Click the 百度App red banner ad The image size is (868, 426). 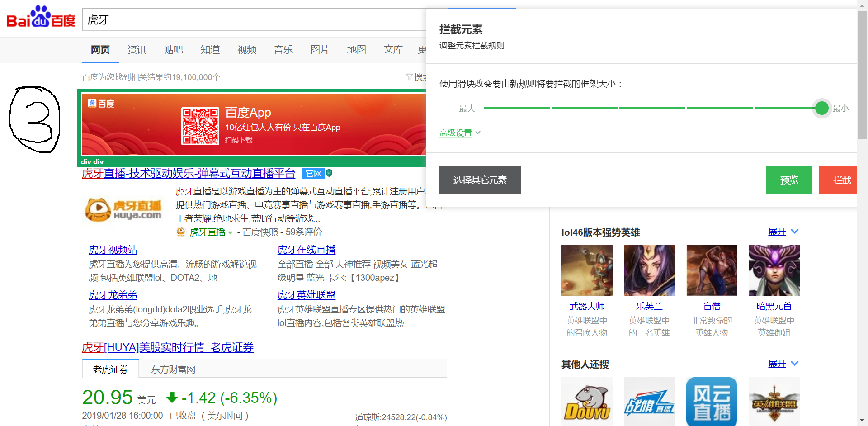tap(254, 124)
